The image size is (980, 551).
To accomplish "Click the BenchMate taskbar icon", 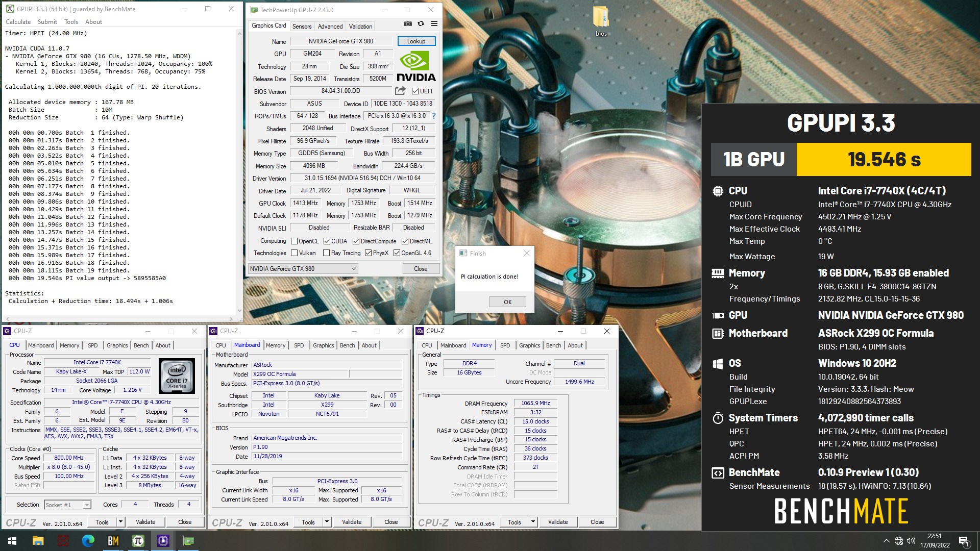I will click(113, 541).
